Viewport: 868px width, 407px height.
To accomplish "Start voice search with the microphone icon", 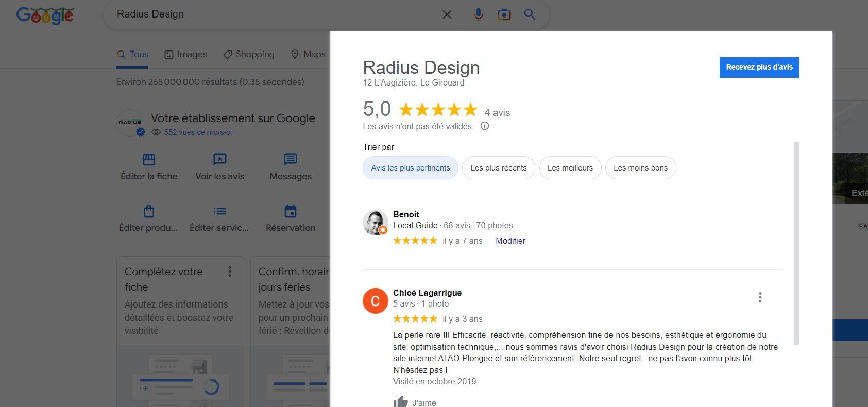I will (479, 14).
